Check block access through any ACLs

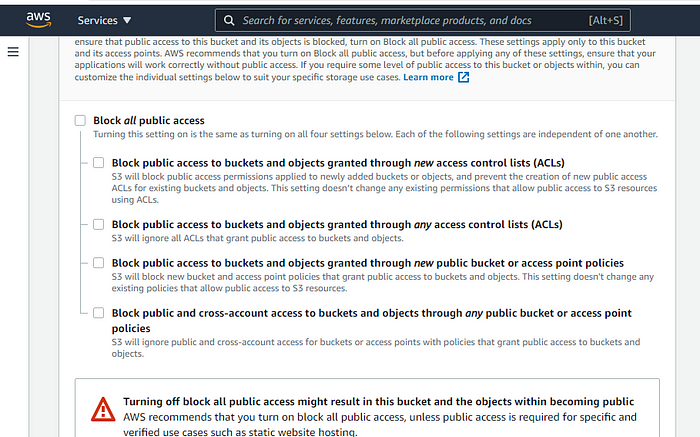point(99,224)
